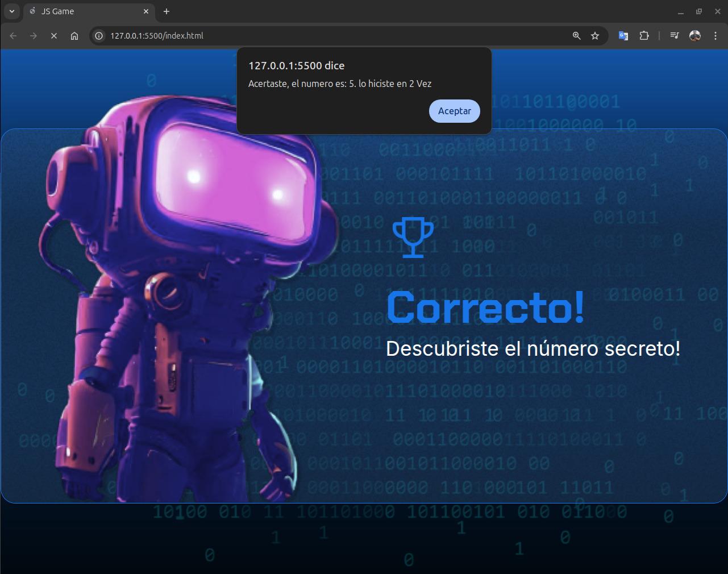Screen dimensions: 728x574
Task: Restore the browser window size
Action: click(x=699, y=11)
